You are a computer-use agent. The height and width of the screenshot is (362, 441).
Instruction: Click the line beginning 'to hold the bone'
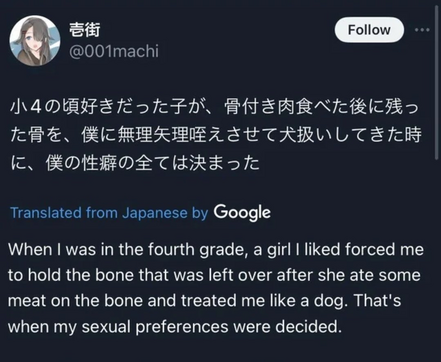point(214,275)
